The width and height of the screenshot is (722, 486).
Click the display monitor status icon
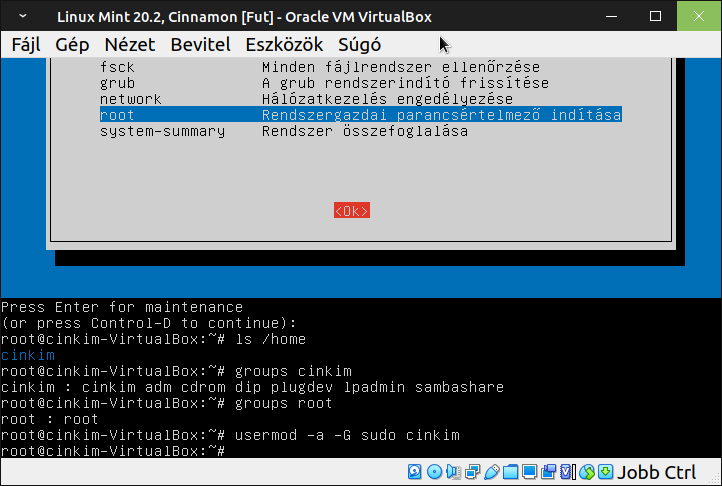pyautogui.click(x=530, y=472)
